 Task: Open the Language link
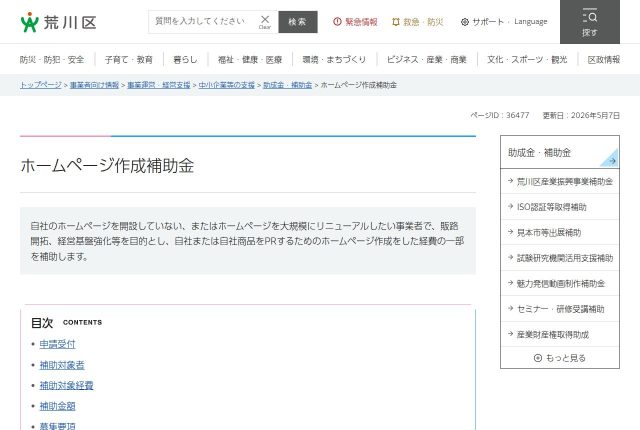click(531, 22)
